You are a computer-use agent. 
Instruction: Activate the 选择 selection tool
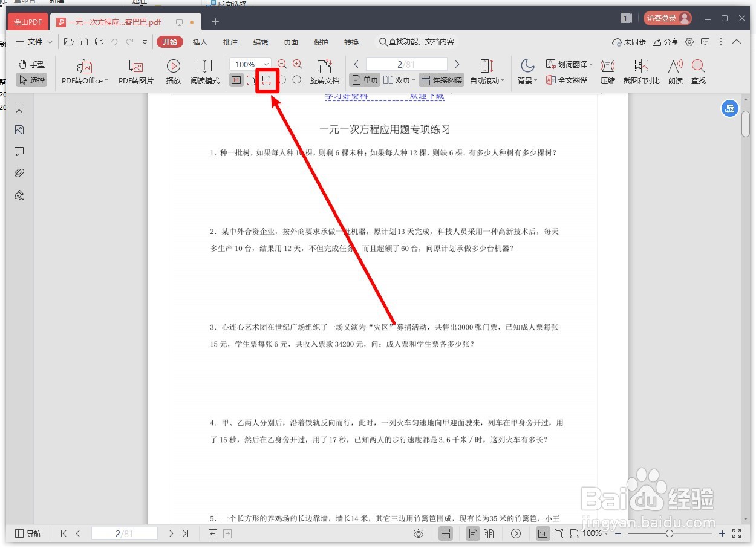click(x=31, y=80)
